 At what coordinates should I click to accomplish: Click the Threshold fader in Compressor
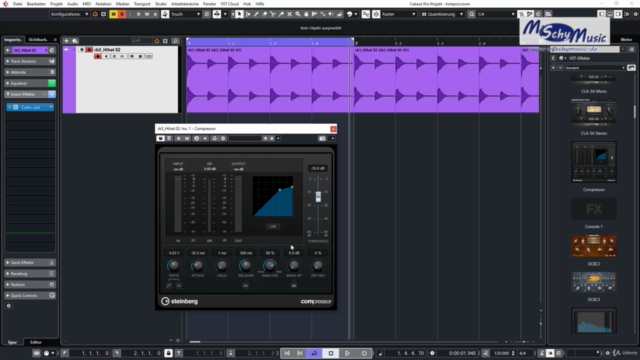click(318, 197)
